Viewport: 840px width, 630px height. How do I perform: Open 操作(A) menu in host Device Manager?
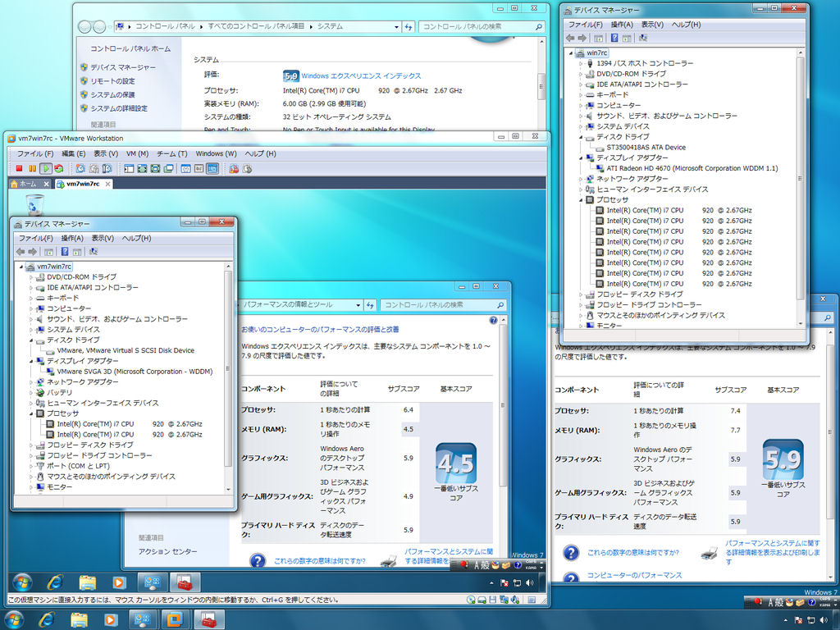(622, 25)
